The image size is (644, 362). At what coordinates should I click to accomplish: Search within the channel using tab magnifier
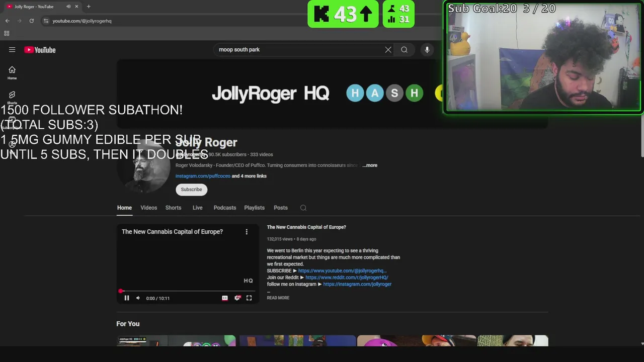tap(303, 208)
